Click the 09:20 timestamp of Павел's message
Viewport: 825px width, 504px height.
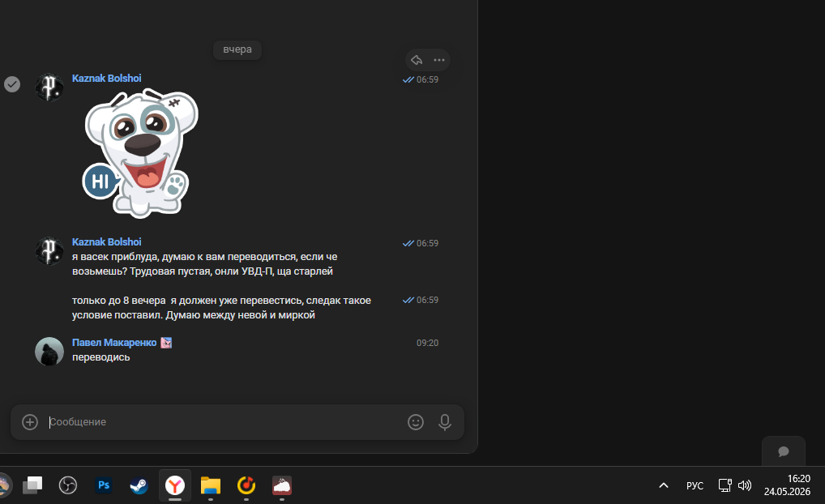click(x=427, y=343)
